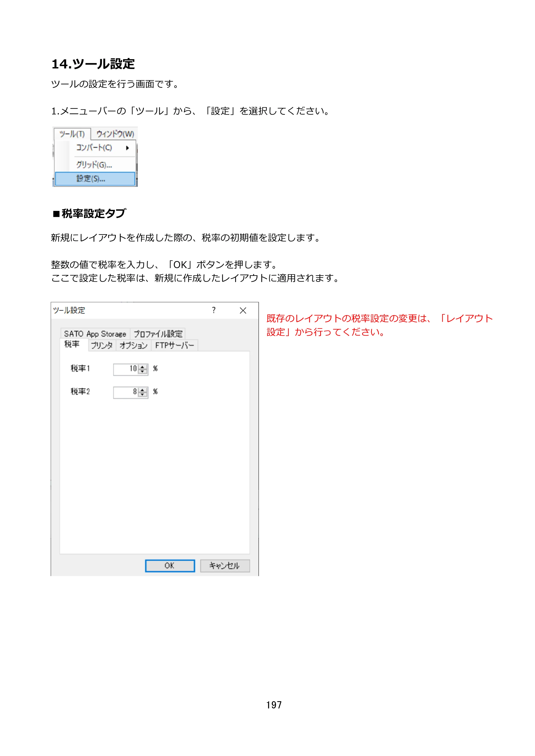Screen dimensions: 535x756
Task: Increase 税率2 with the up arrow
Action: (142, 390)
